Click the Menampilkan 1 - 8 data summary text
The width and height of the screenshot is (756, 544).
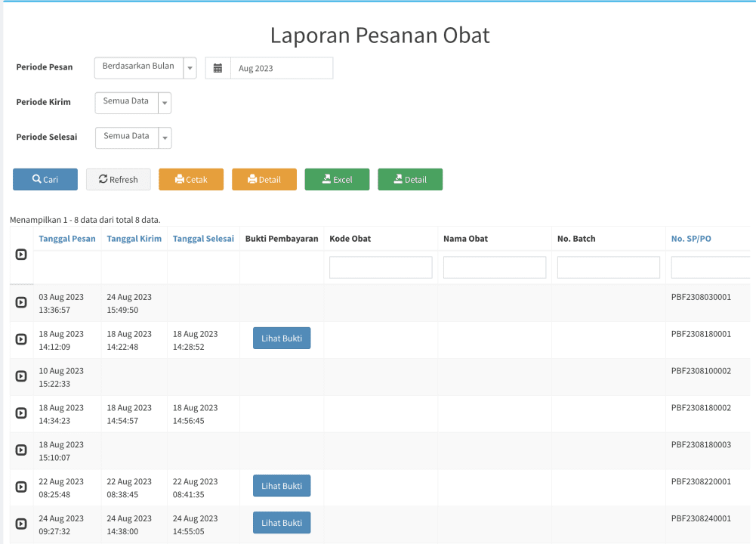point(85,220)
